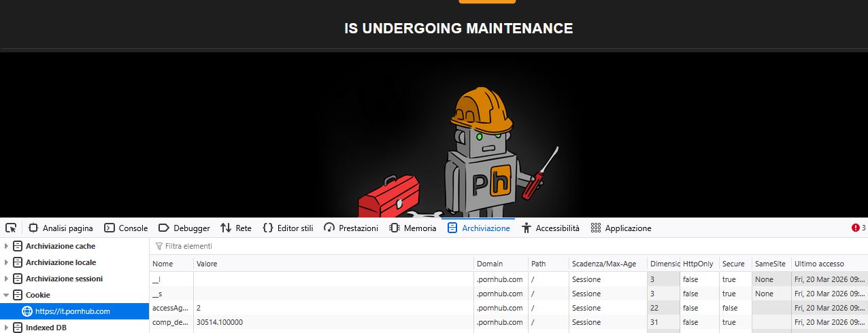Sort by Ultimo accesso column header

829,264
